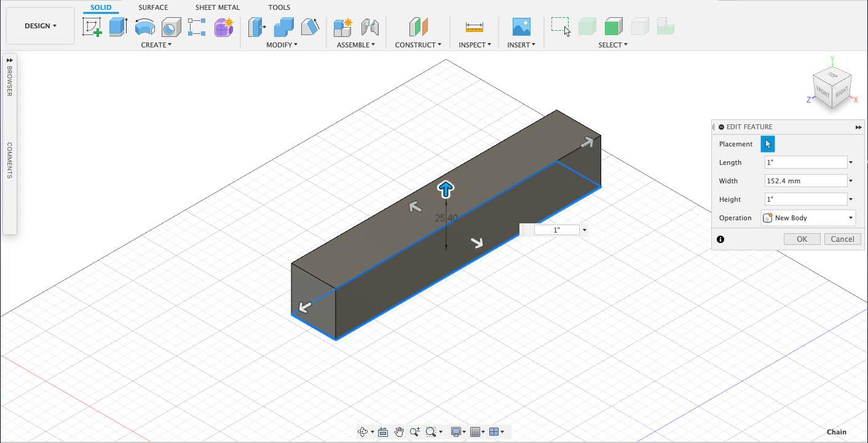Activate the Revolve tool
Screen dimensions: 868x443
(144, 26)
